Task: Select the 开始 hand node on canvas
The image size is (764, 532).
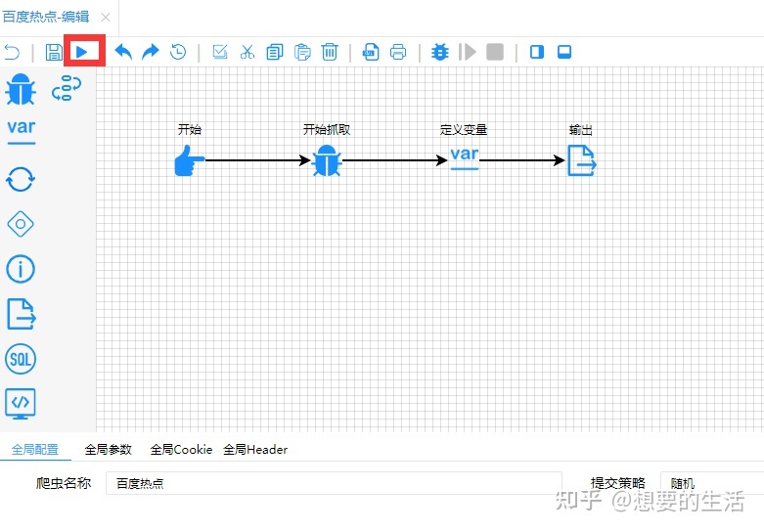Action: (190, 160)
